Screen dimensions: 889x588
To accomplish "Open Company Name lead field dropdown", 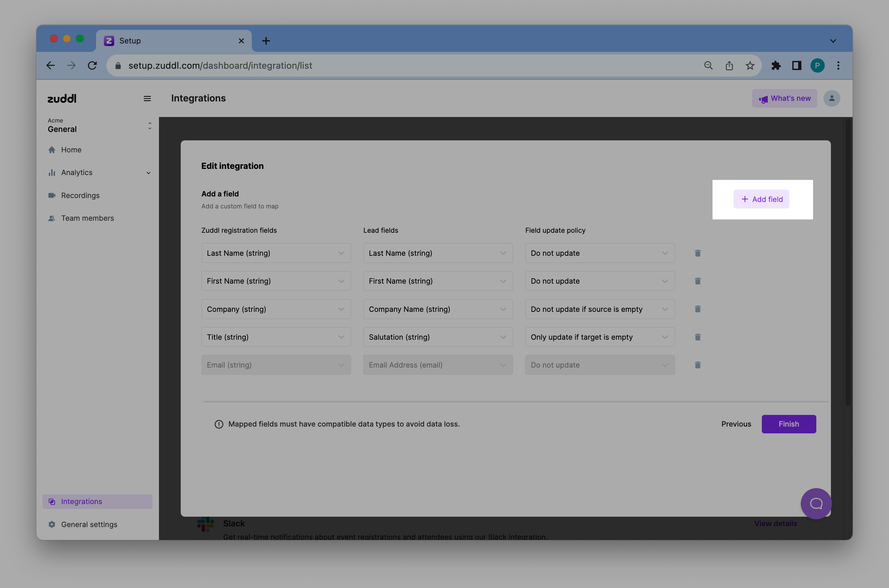I will 438,309.
